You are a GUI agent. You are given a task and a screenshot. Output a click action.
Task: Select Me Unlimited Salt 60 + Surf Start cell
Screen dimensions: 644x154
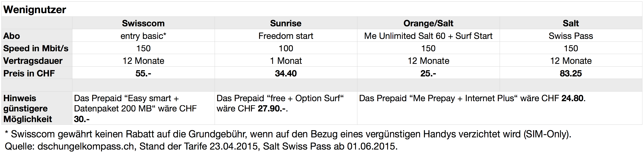pyautogui.click(x=428, y=36)
